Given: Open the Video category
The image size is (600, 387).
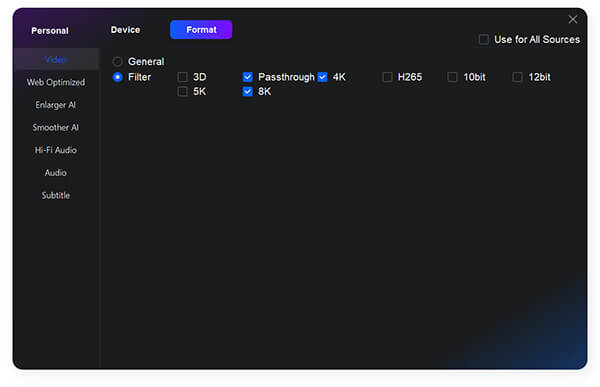Looking at the screenshot, I should point(56,59).
